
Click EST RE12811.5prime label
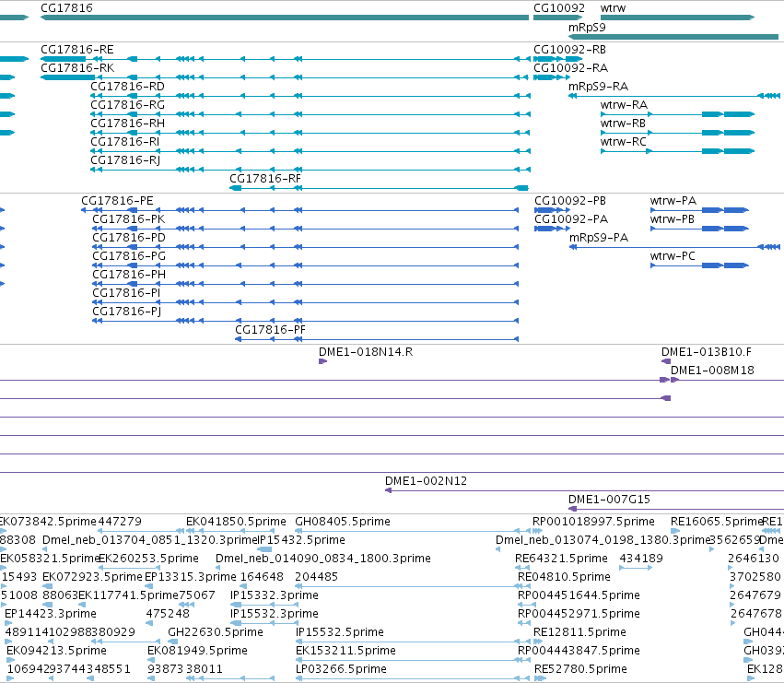580,632
